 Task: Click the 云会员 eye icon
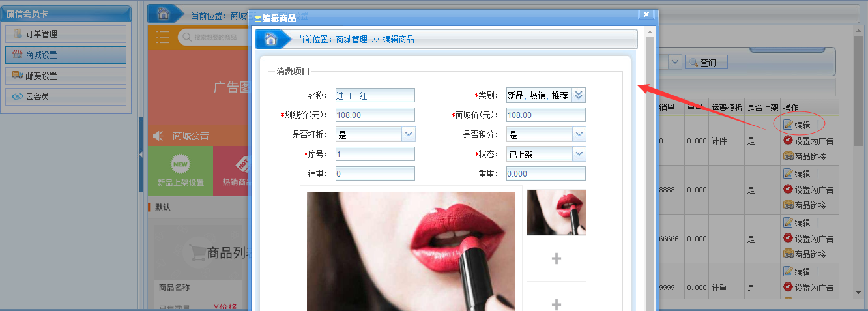pos(18,96)
